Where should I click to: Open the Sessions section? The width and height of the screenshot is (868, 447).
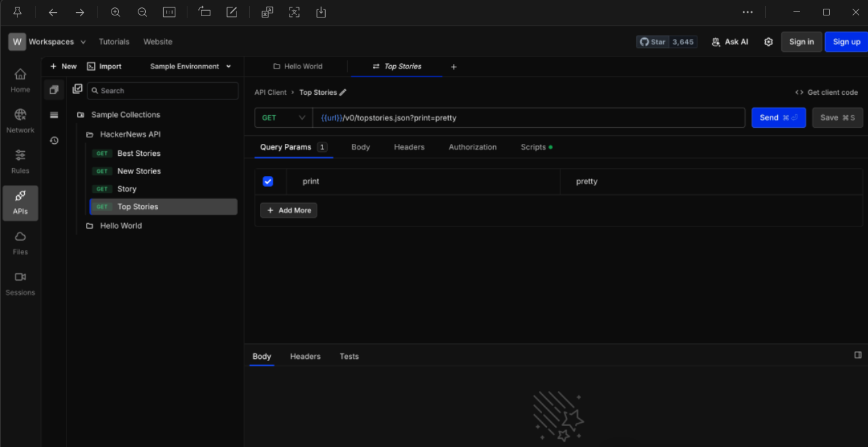click(x=20, y=284)
